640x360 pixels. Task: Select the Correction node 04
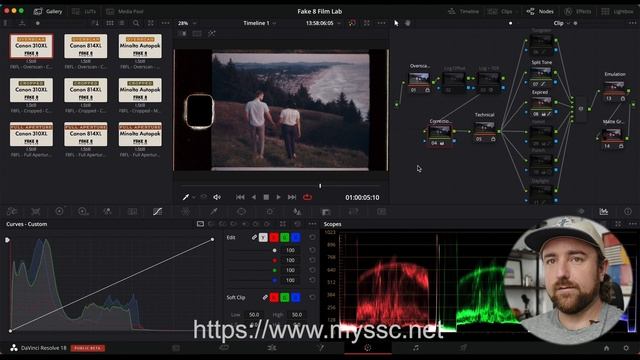point(440,135)
